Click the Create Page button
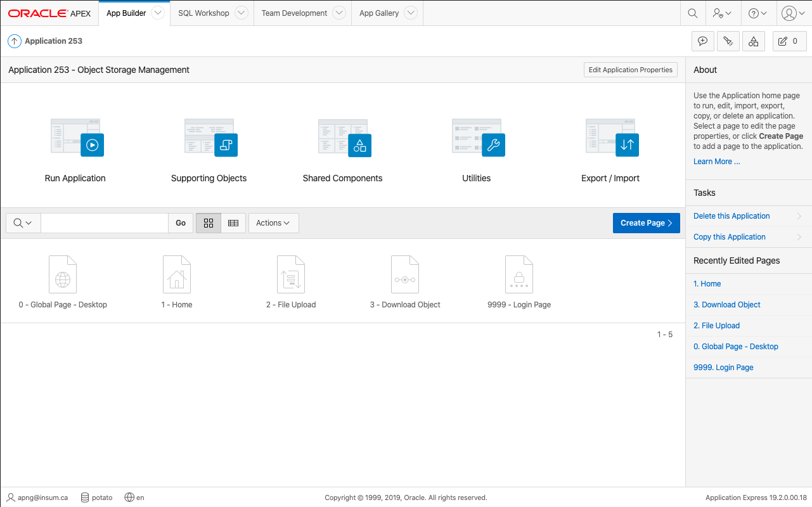Viewport: 812px width, 507px height. (646, 223)
